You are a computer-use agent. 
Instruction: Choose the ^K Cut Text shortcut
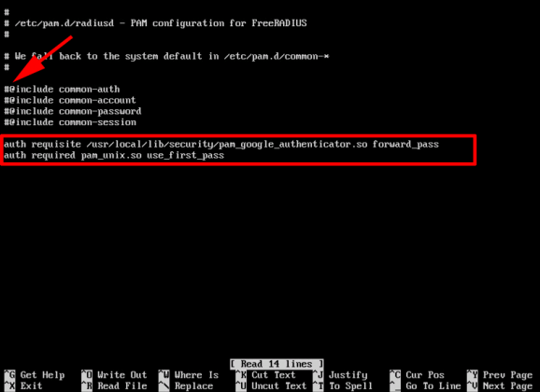(x=265, y=375)
